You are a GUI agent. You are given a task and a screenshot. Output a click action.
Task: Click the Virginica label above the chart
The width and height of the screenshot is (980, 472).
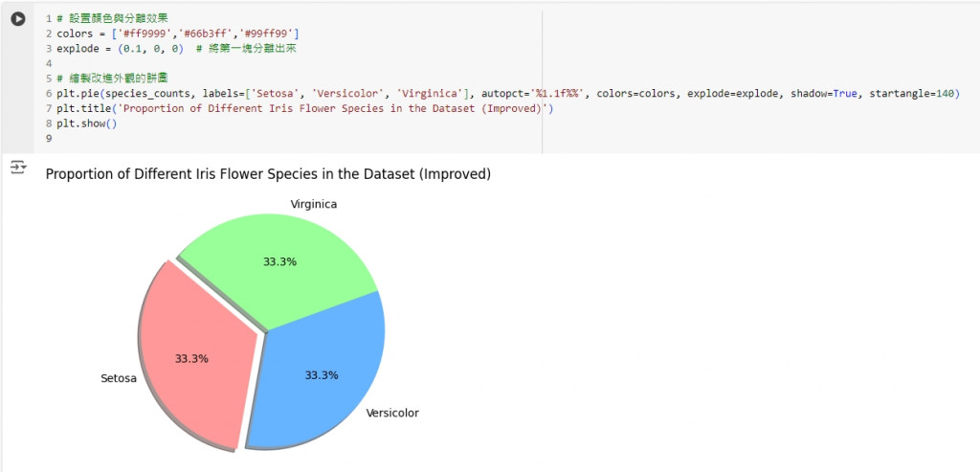314,204
